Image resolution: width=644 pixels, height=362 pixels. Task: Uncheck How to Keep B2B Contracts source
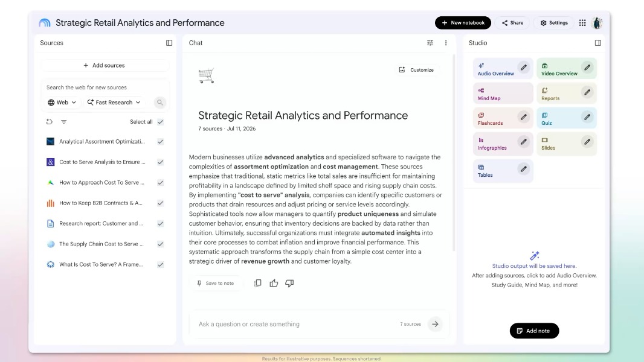point(161,203)
